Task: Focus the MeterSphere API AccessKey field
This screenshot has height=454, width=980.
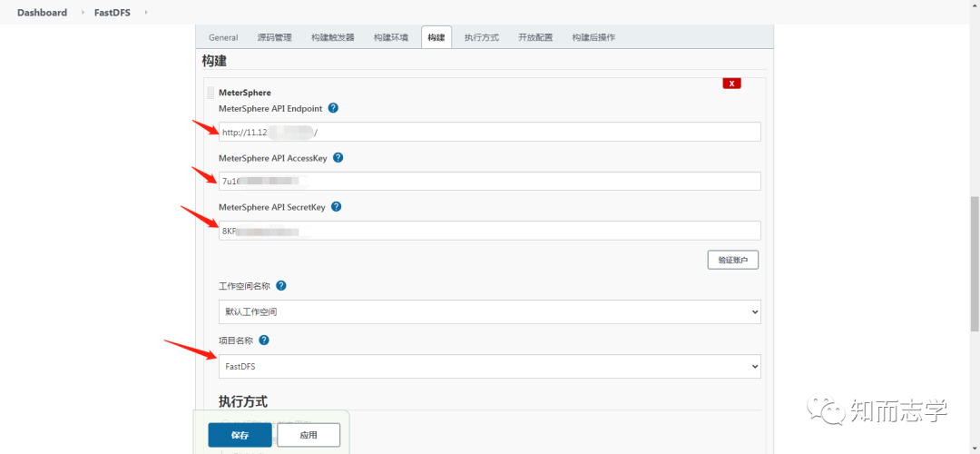Action: coord(489,182)
